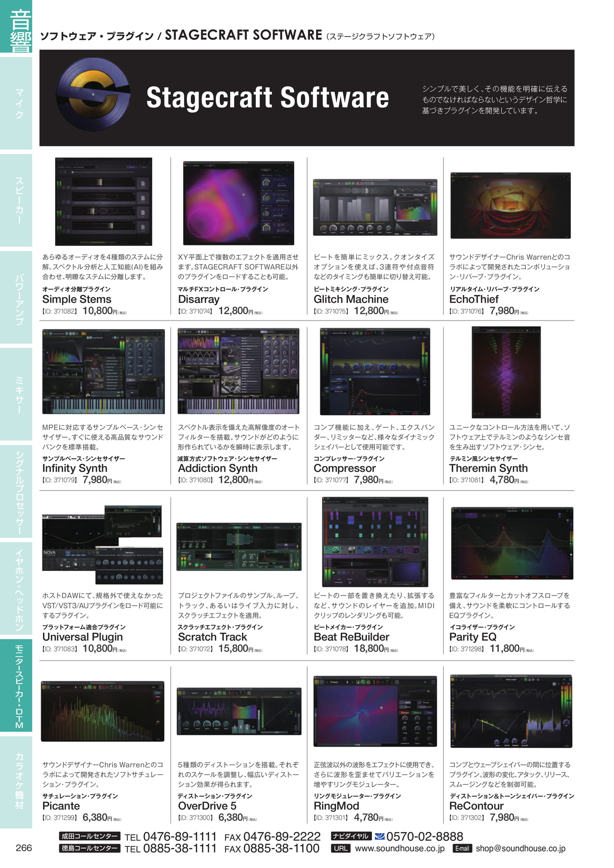Screen dimensions: 614x868
Task: Click the 徳島コールセンター label
Action: pyautogui.click(x=90, y=848)
